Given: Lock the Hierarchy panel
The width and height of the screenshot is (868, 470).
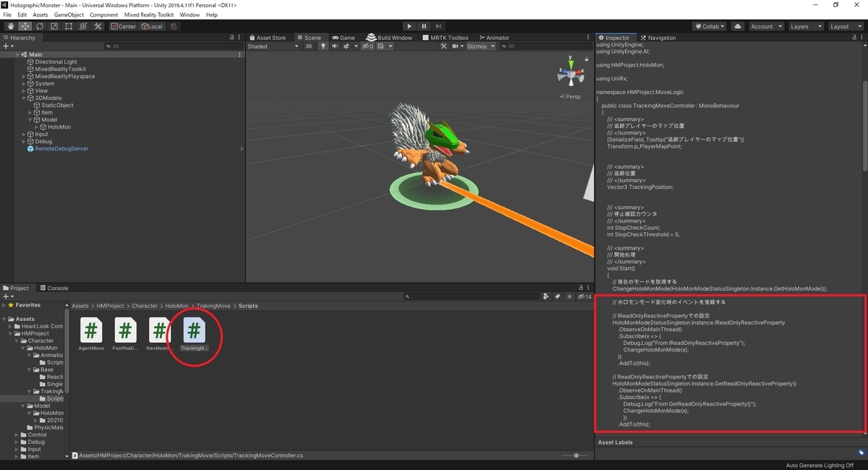Looking at the screenshot, I should tap(232, 38).
